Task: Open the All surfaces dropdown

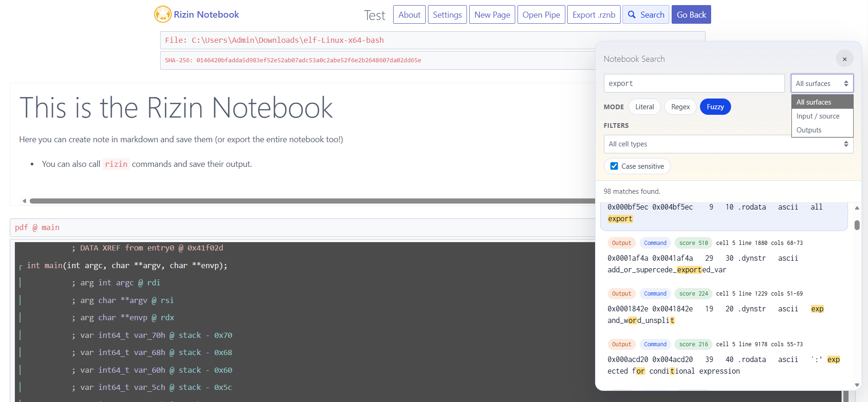Action: pos(822,84)
